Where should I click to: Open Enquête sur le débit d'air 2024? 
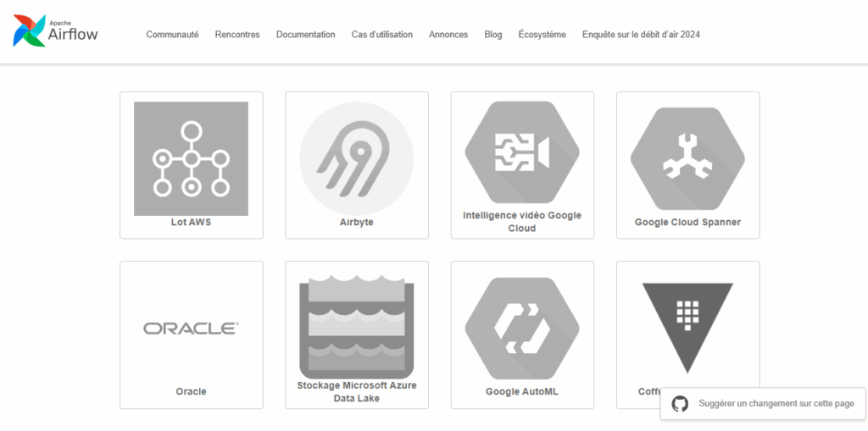point(641,35)
